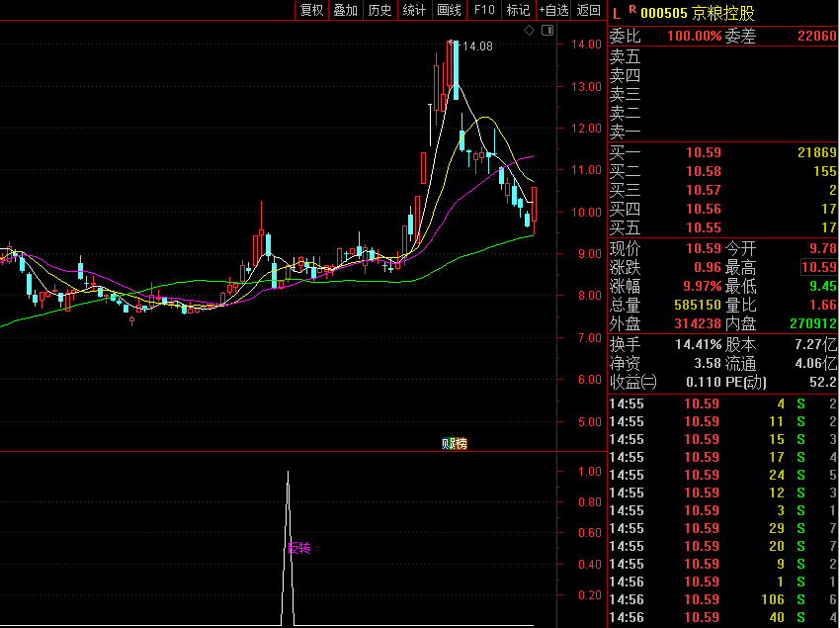840x628 pixels.
Task: Click the 1.00 indicator axis label
Action: tap(589, 472)
